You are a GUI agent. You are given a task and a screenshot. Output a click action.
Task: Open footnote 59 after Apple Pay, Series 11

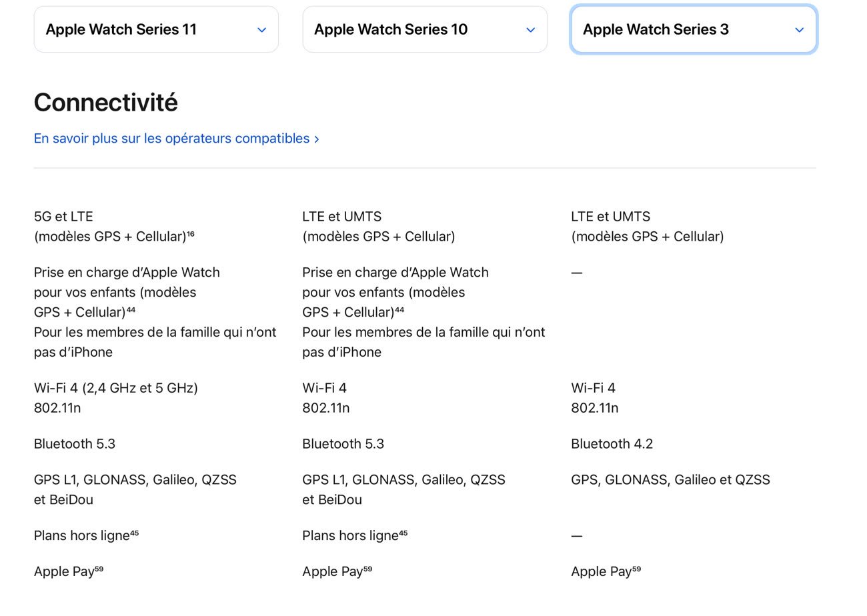pyautogui.click(x=99, y=569)
